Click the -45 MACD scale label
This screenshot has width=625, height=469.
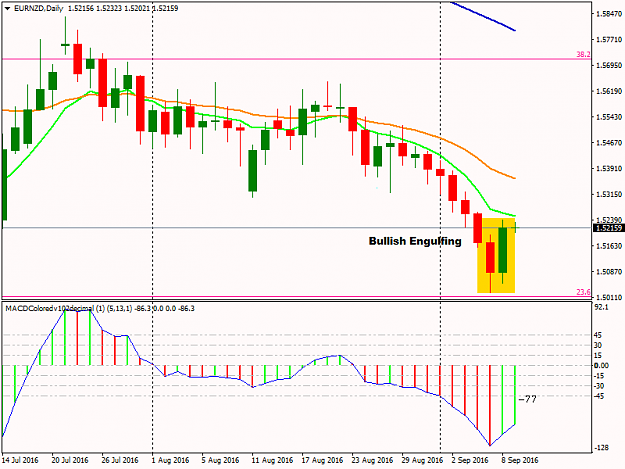click(x=599, y=396)
